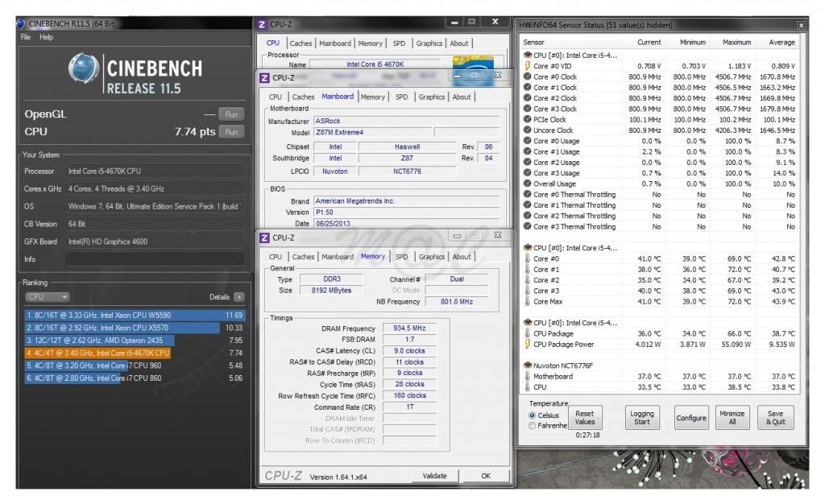The height and width of the screenshot is (504, 825).
Task: Switch to the SPD tab in CPU-Z Memory window
Action: coord(401,257)
